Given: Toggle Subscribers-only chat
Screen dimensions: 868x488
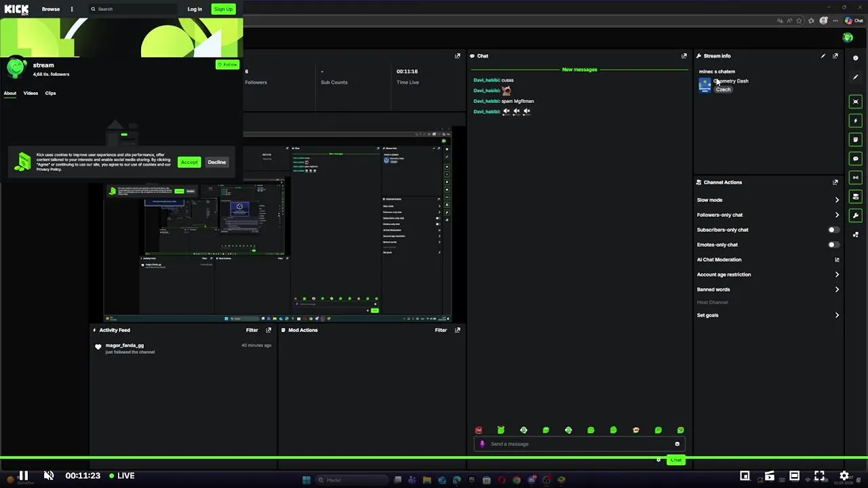Looking at the screenshot, I should click(x=833, y=230).
